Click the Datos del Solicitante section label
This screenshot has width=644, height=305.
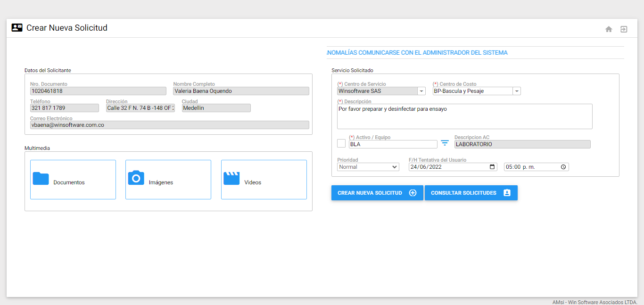tap(48, 70)
